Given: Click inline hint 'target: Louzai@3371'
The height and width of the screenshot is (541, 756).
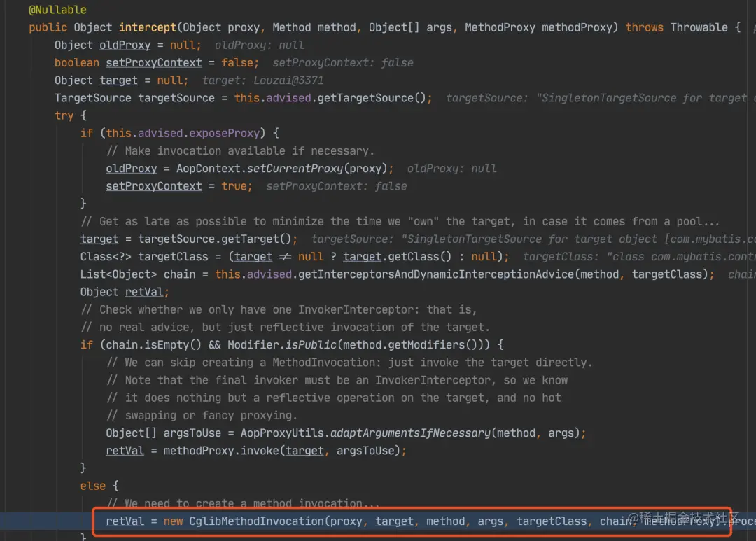Looking at the screenshot, I should coord(262,80).
